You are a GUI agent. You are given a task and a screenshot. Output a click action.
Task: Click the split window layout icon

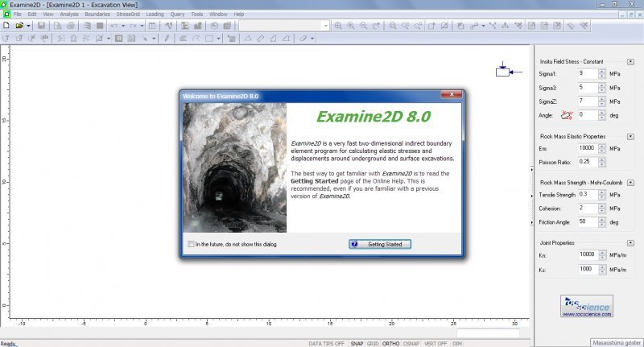pos(152,26)
